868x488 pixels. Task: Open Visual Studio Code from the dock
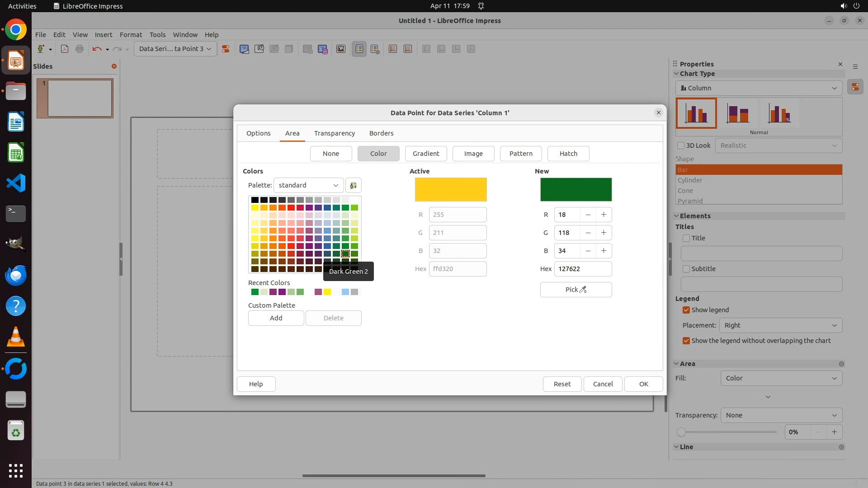[x=16, y=183]
